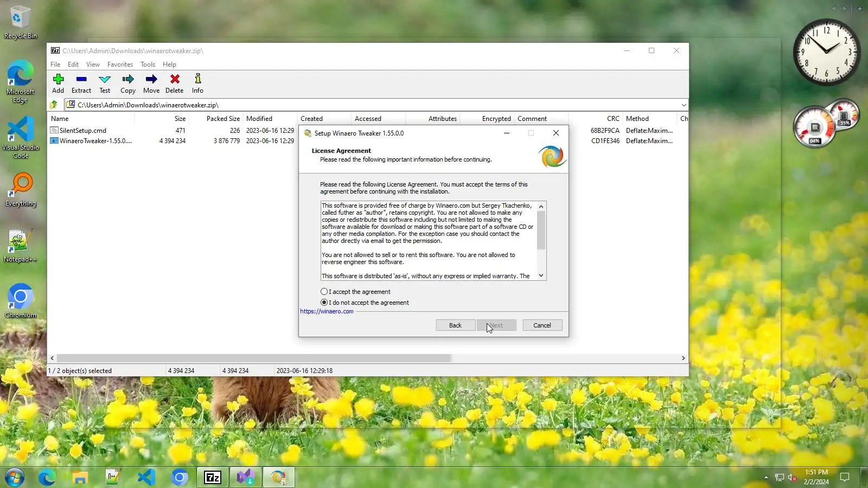The width and height of the screenshot is (868, 488).
Task: Click the Move toolbar icon
Action: pos(151,84)
